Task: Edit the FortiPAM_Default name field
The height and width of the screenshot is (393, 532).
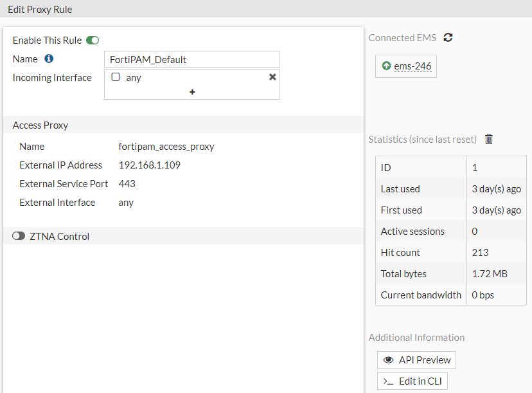Action: click(191, 59)
